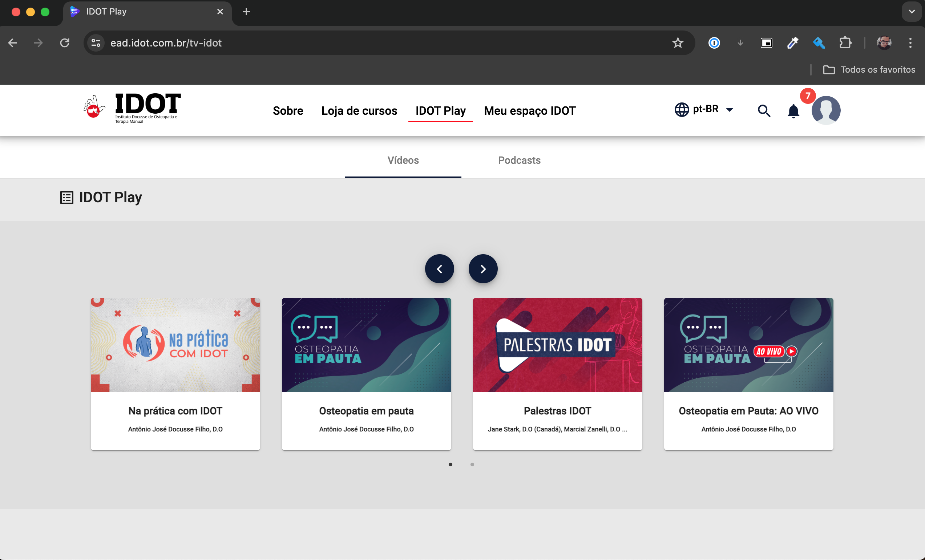Open Palestras IDOT thumbnail

(x=557, y=345)
